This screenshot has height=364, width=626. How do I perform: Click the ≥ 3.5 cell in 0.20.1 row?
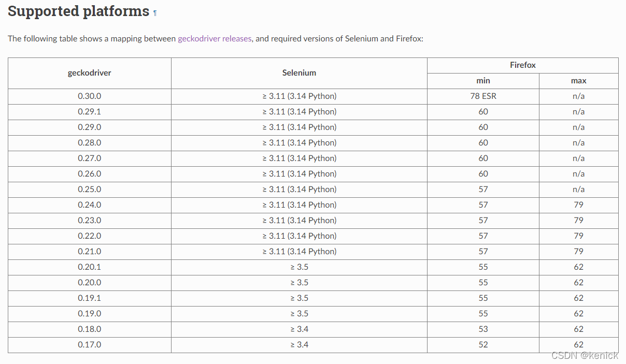click(x=299, y=267)
